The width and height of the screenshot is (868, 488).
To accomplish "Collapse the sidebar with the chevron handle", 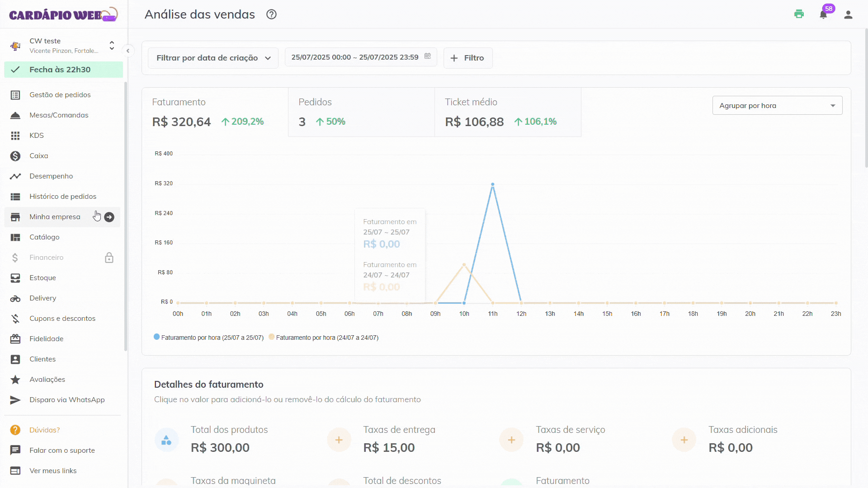I will coord(128,51).
